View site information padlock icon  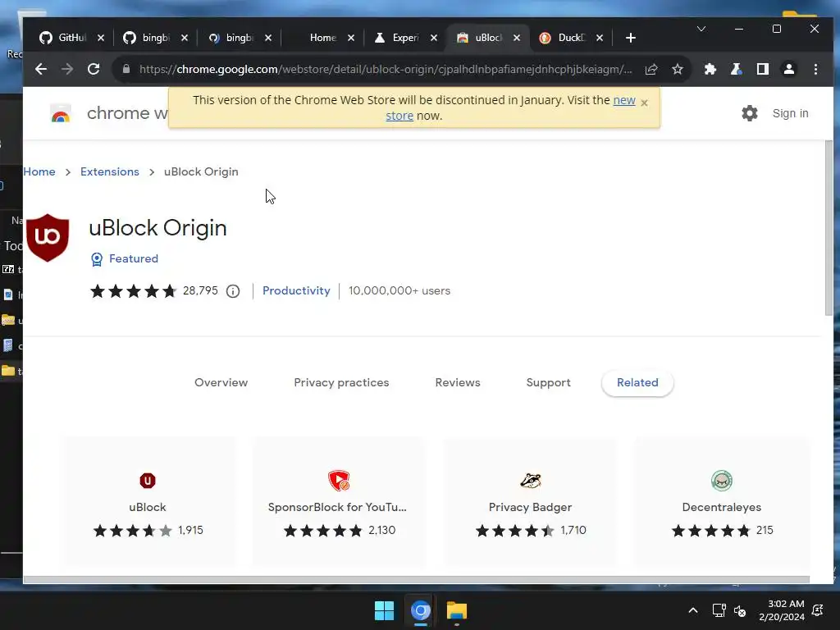pos(126,69)
